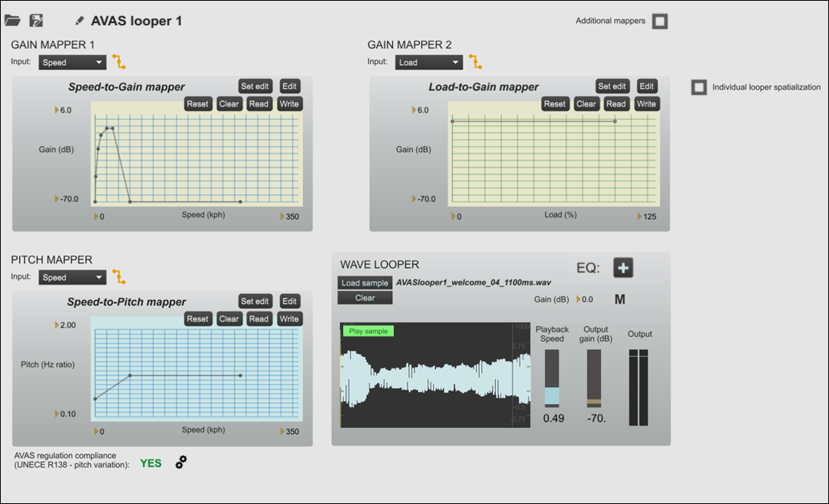
Task: Click the Output gain value -70.
Action: coord(597,418)
